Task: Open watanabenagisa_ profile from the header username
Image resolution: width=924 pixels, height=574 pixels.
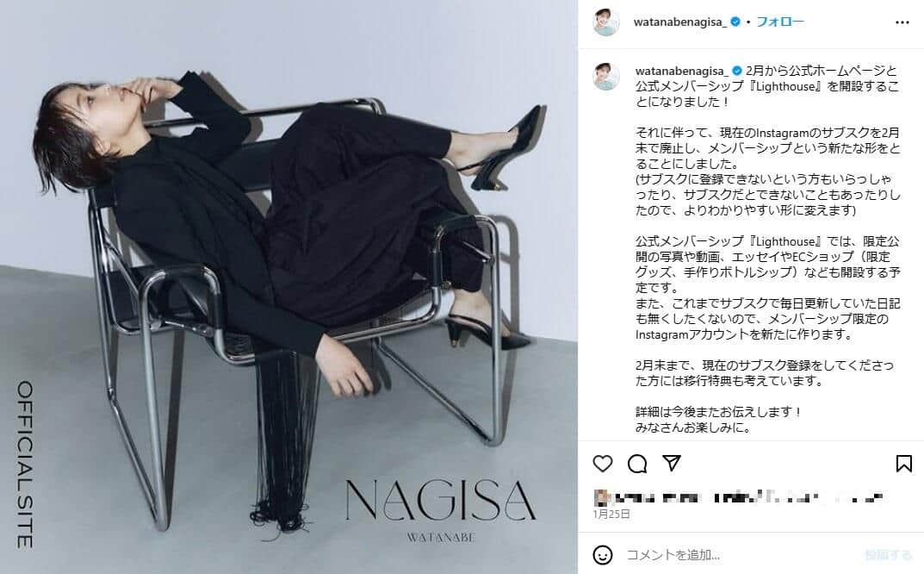Action: [x=679, y=22]
